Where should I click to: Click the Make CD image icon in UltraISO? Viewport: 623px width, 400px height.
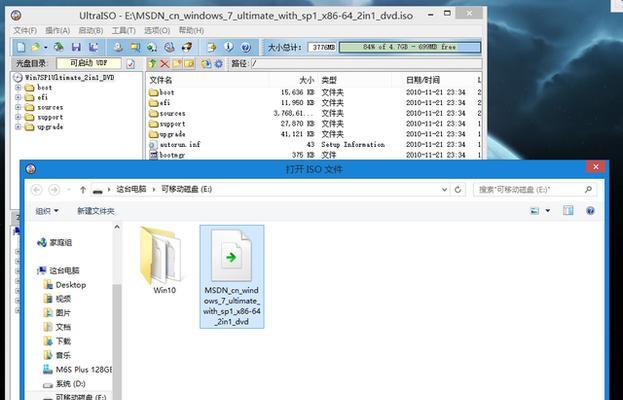(x=118, y=47)
